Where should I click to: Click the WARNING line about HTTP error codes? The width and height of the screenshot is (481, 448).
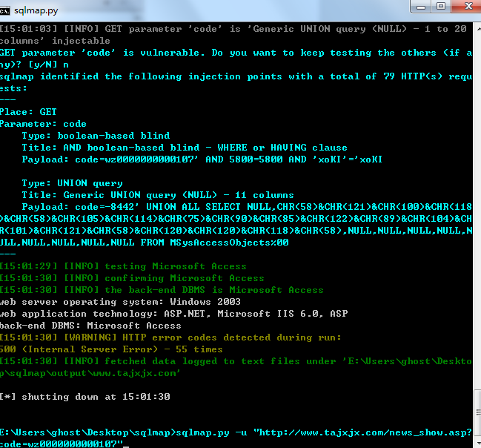[170, 337]
